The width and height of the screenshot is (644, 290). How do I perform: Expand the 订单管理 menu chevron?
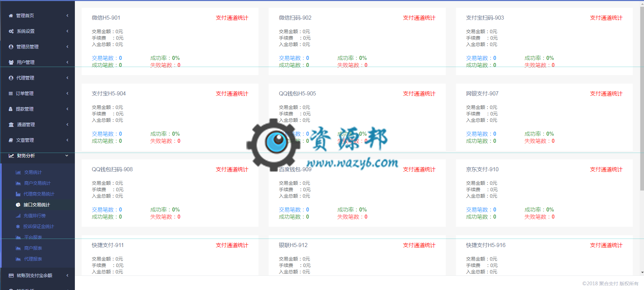67,93
